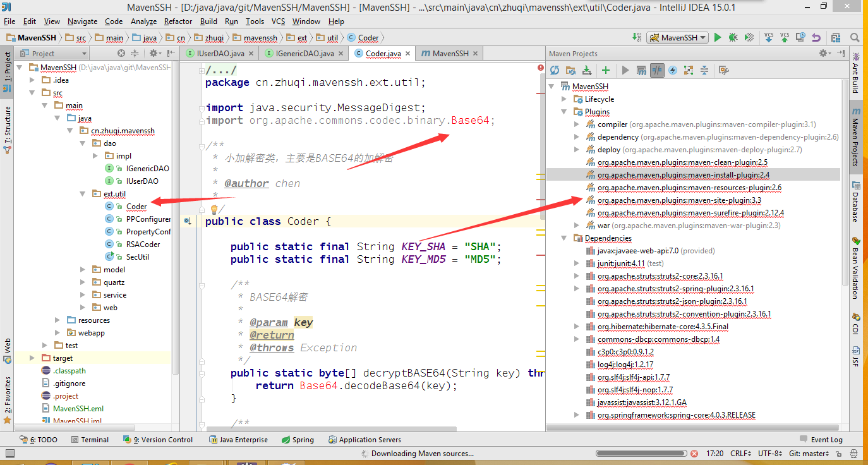This screenshot has height=465, width=868.
Task: Expand the model package
Action: 83,270
